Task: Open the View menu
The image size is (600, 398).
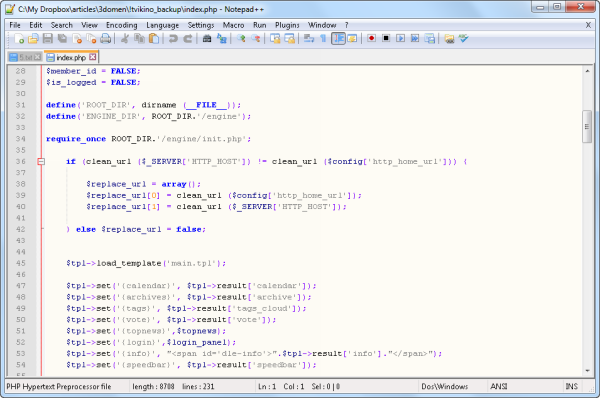Action: point(89,25)
